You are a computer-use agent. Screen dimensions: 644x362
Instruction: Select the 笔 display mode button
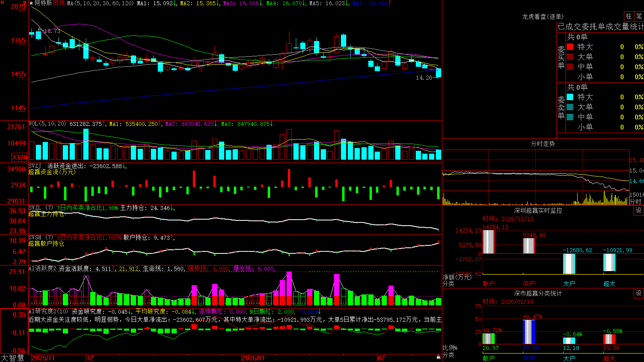click(639, 16)
